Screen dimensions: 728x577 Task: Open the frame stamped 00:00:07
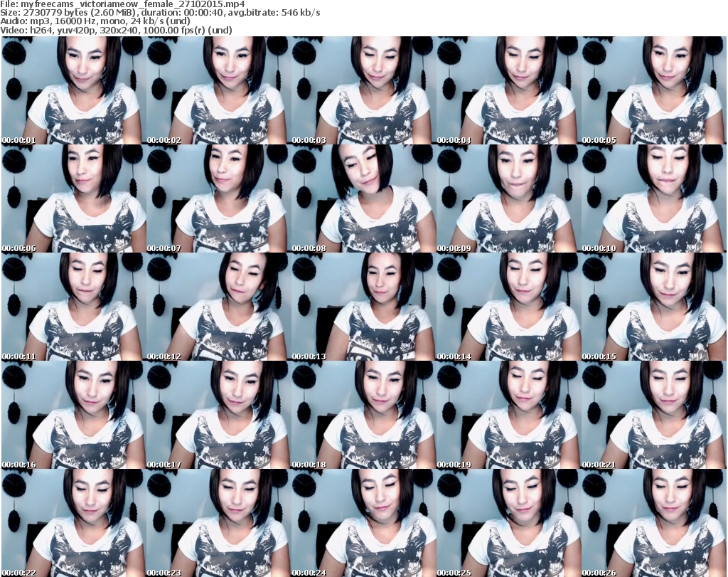[x=219, y=198]
